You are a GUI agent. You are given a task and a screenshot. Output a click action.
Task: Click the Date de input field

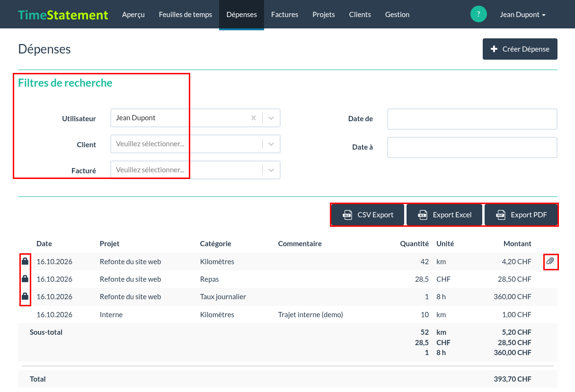click(472, 119)
